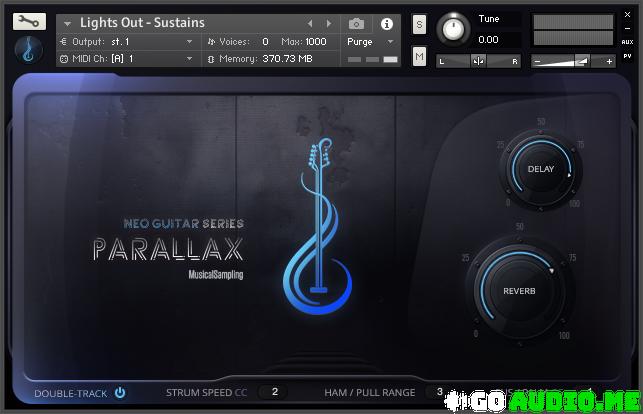Click the blue guitar instrument icon
The width and height of the screenshot is (643, 414).
click(29, 49)
